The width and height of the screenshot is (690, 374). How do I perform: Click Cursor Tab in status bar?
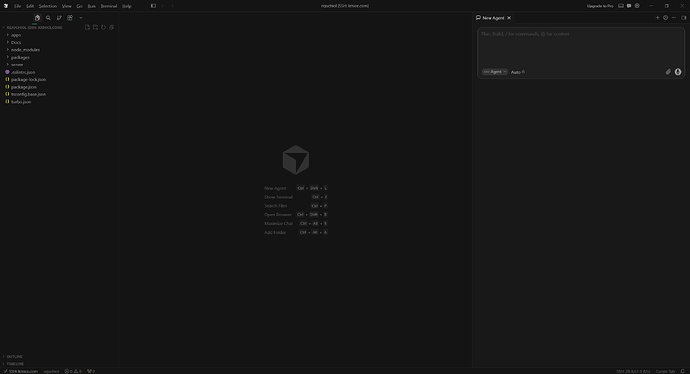[665, 371]
